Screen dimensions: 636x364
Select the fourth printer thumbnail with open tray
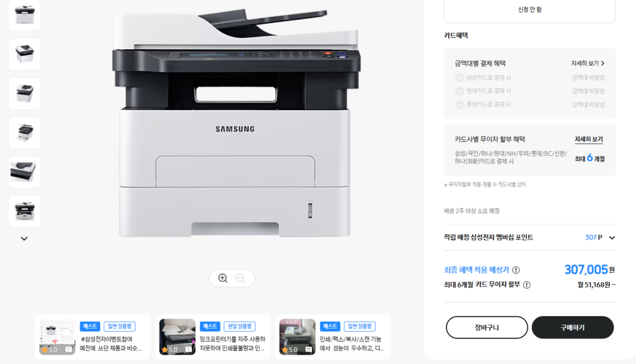pyautogui.click(x=24, y=133)
